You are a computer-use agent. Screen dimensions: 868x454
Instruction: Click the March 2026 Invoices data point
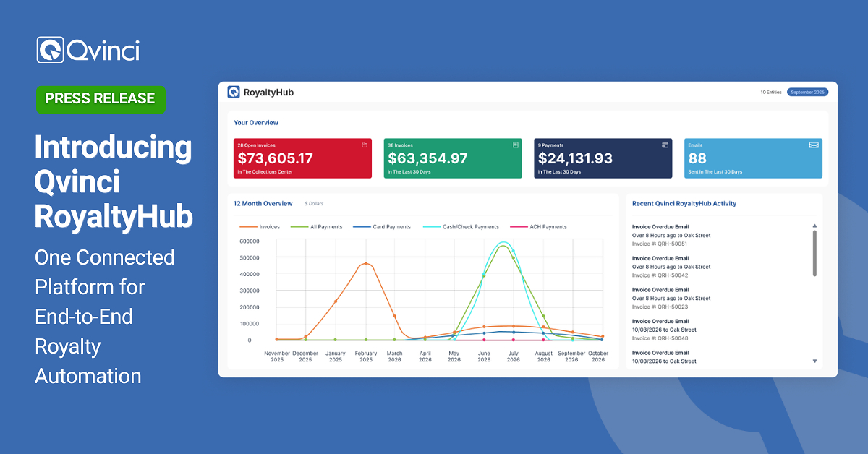click(394, 316)
